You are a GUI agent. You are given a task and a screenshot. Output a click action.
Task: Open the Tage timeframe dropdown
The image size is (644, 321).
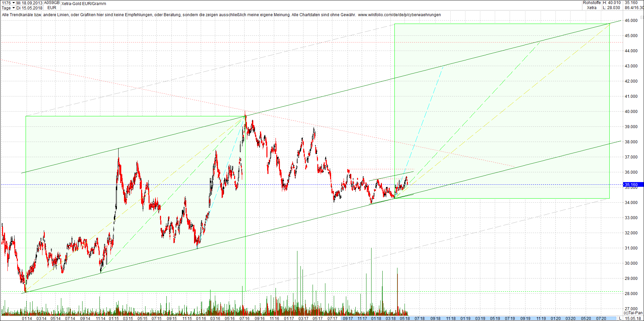pos(13,7)
